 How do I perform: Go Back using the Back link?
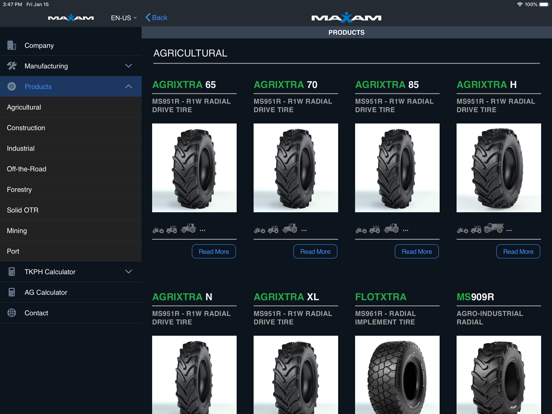(x=156, y=17)
